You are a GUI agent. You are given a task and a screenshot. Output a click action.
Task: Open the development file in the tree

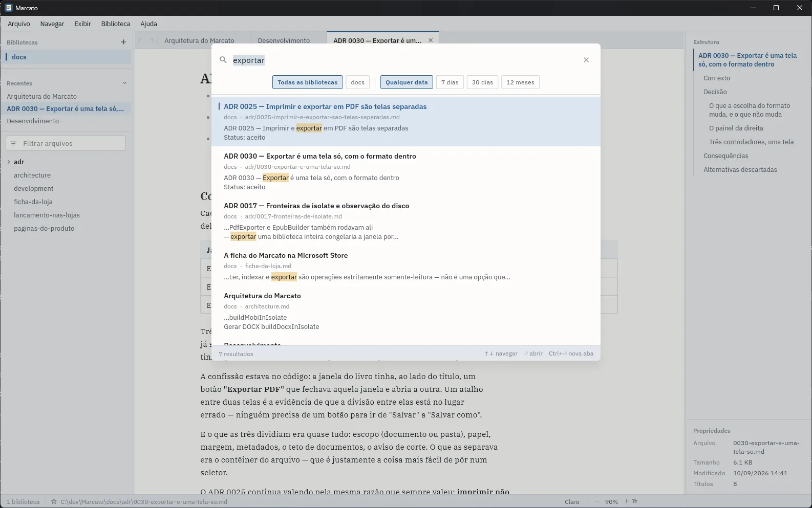pos(34,188)
